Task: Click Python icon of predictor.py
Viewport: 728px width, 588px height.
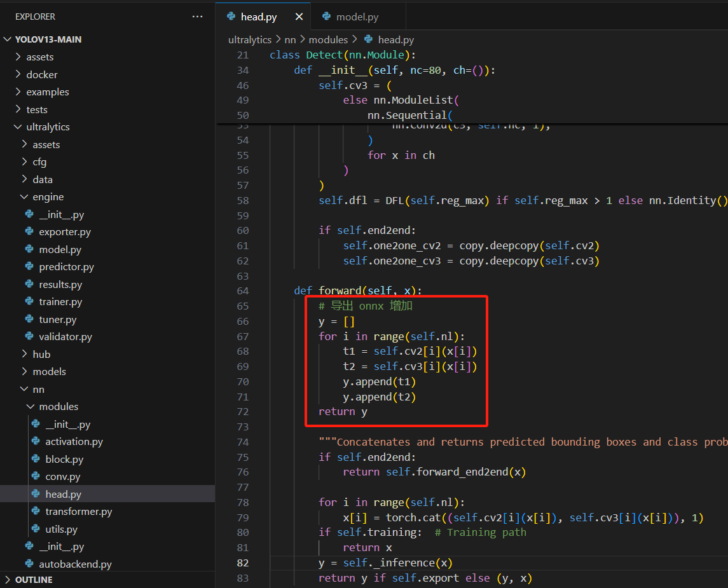Action: point(29,266)
